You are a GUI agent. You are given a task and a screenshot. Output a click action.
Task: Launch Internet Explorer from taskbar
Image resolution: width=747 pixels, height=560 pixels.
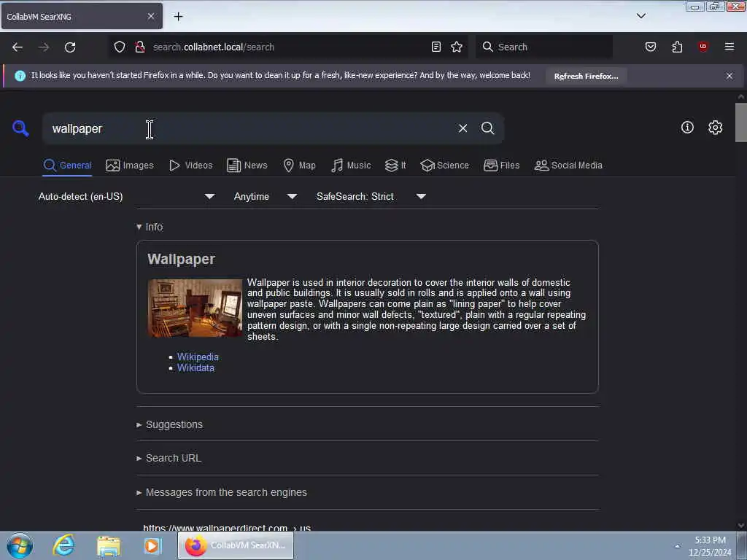click(64, 545)
